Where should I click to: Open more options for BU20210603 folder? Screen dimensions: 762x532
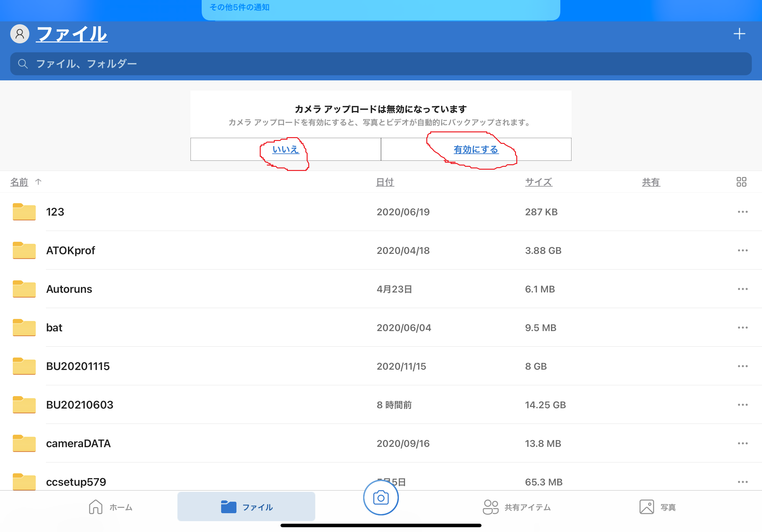743,405
